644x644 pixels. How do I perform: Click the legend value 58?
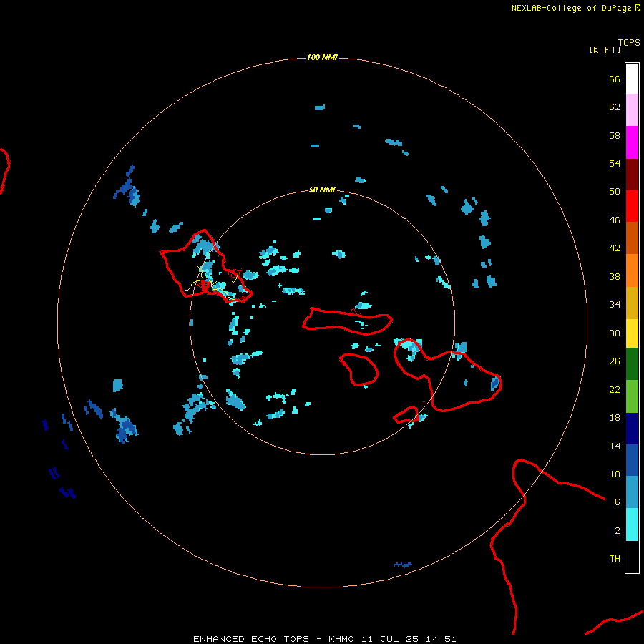tap(615, 135)
